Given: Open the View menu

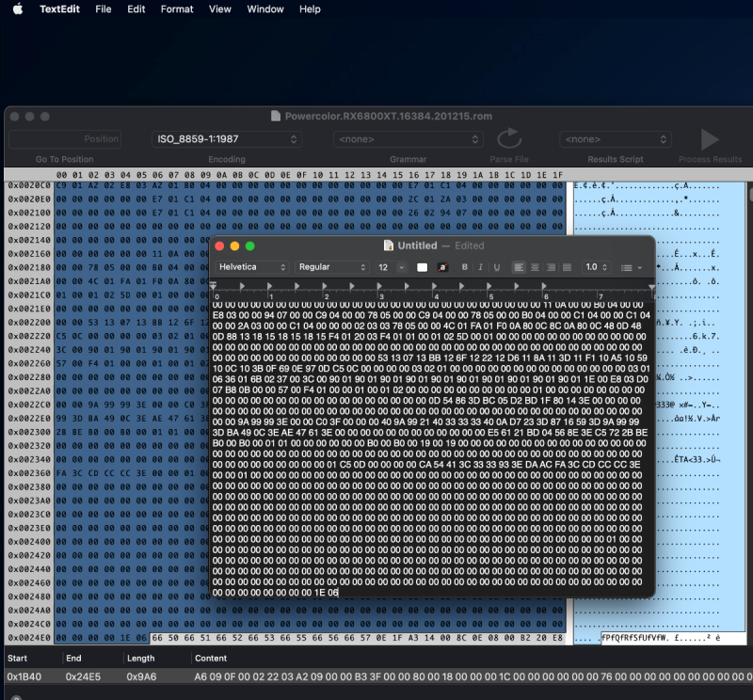Looking at the screenshot, I should coord(220,9).
